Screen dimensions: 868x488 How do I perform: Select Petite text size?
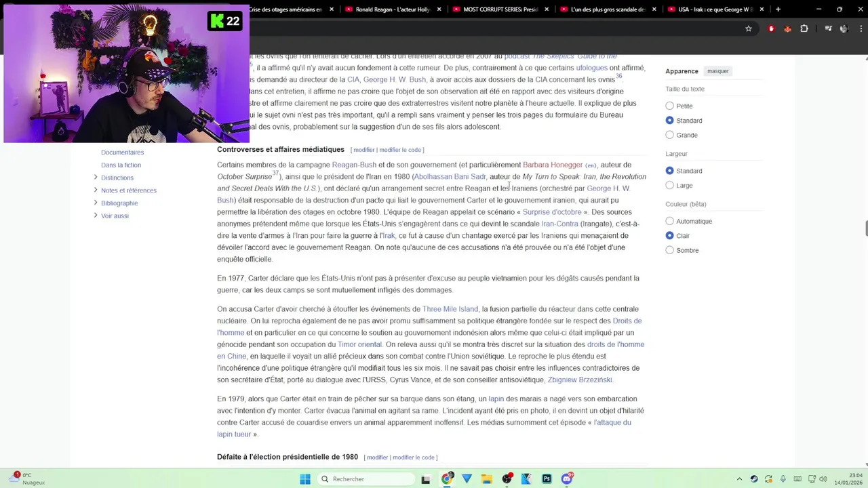(x=669, y=106)
